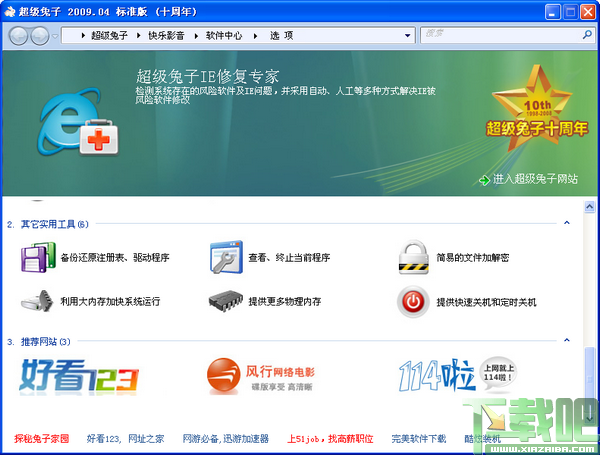Click the forward navigation arrow button
This screenshot has width=600, height=455.
tap(40, 36)
